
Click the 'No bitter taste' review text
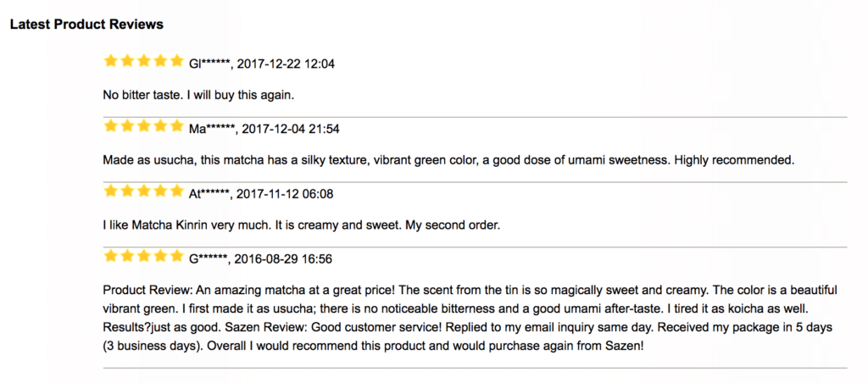point(198,95)
